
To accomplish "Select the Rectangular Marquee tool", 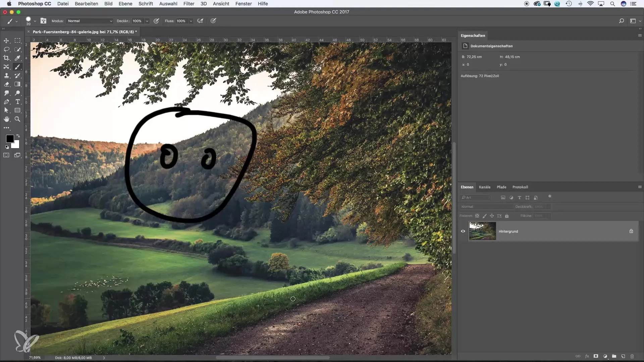I will coord(17,41).
